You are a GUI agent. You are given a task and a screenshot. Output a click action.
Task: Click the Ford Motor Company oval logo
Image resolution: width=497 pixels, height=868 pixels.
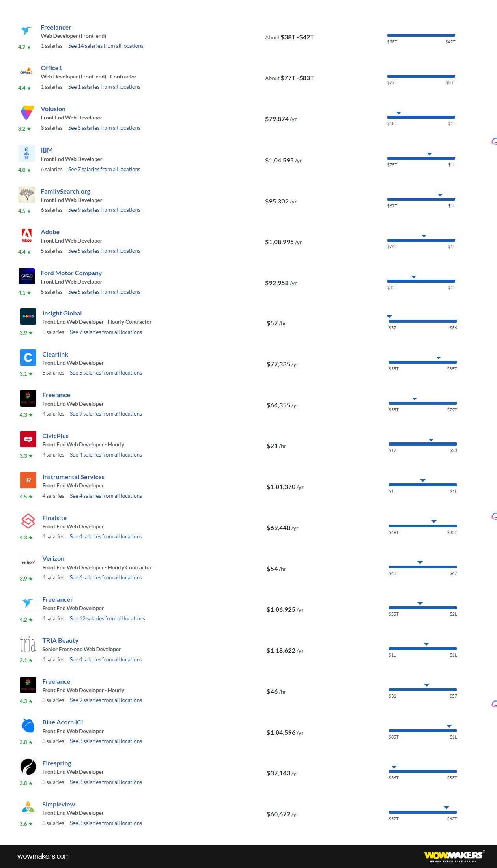pos(27,276)
